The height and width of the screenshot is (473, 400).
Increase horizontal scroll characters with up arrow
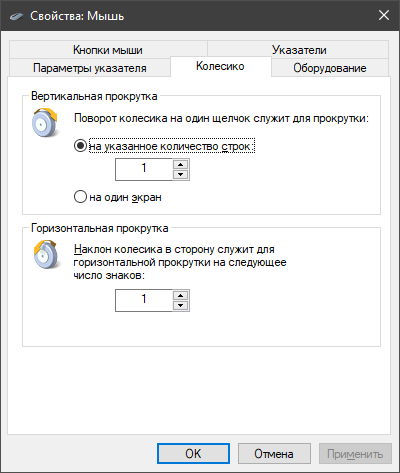coord(181,295)
